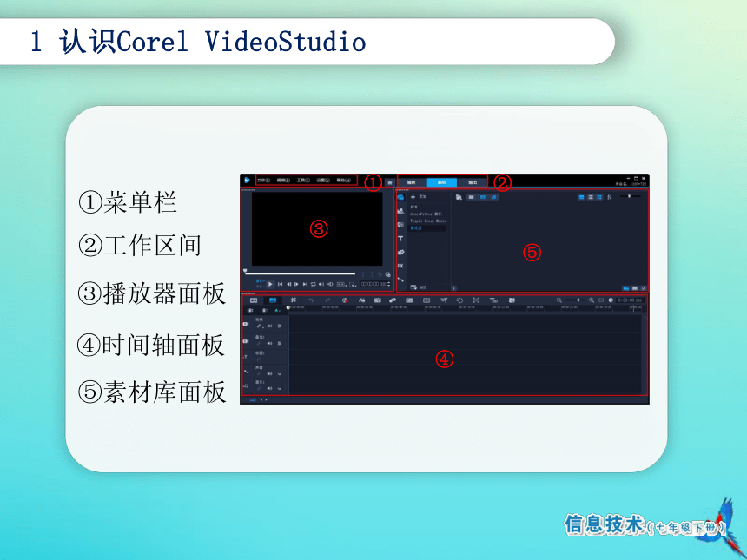
Task: Select the 'Triple Scoop Music' library folder
Action: [x=428, y=221]
